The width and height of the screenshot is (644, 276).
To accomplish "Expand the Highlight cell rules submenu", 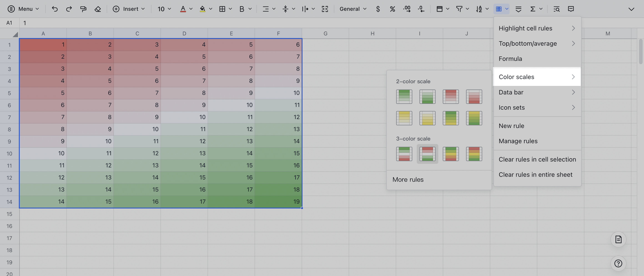I will pyautogui.click(x=525, y=28).
